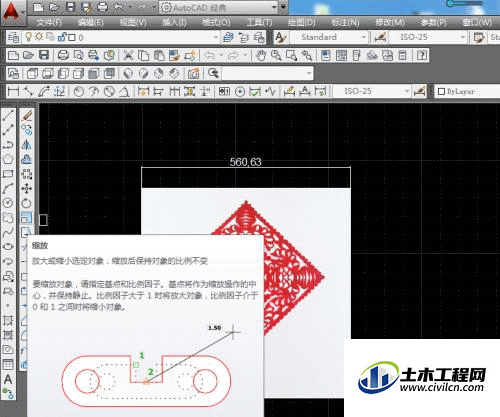
Task: Open the 格式(O) menu
Action: click(216, 23)
